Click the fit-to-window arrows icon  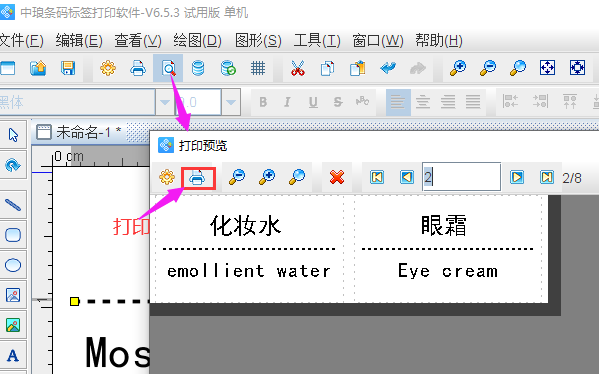[547, 68]
